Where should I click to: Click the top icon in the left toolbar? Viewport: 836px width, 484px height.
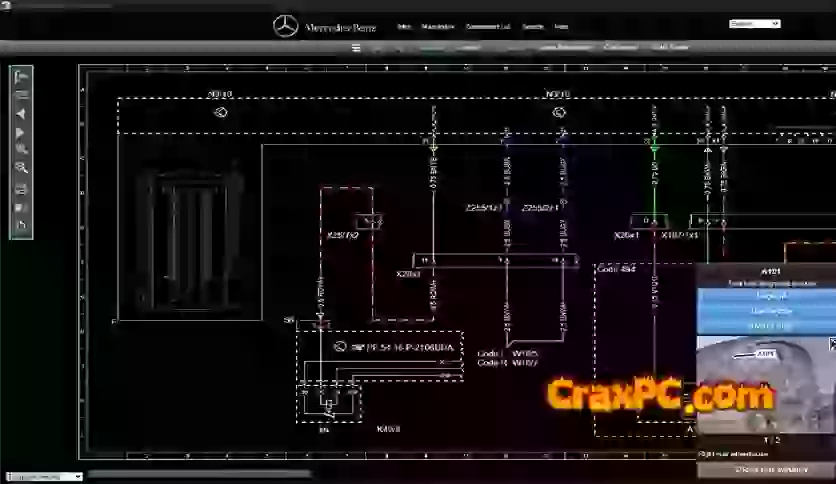tap(21, 77)
